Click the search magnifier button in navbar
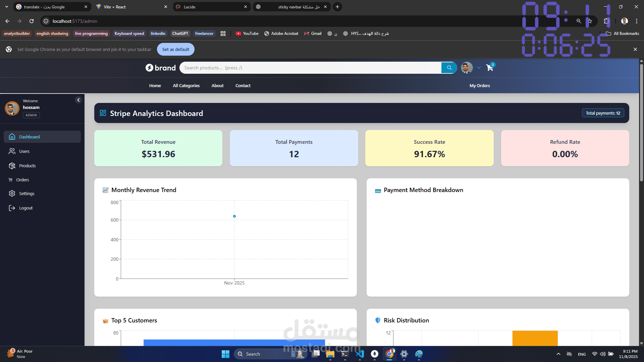 (449, 68)
